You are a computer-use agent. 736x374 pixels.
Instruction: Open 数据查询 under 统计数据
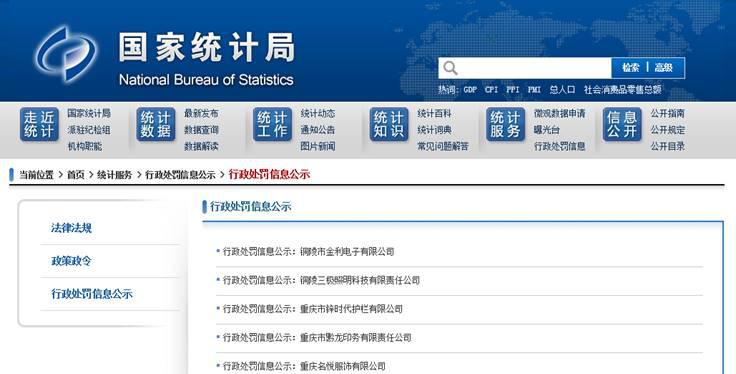point(201,130)
